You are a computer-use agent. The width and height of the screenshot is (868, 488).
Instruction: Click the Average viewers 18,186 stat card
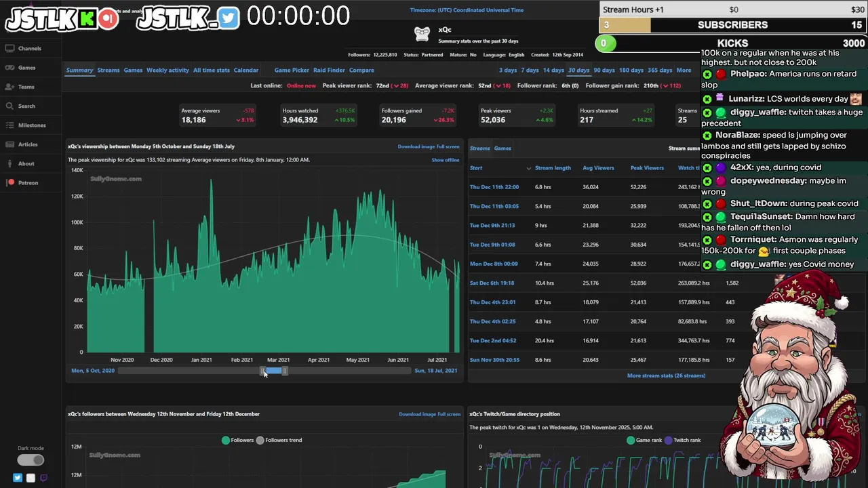point(218,115)
